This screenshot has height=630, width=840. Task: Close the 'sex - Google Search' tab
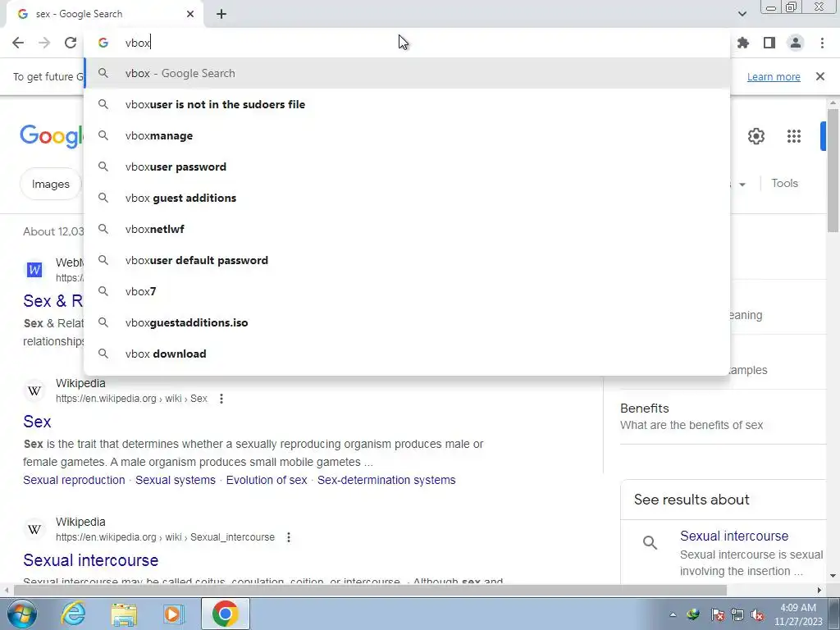(190, 14)
